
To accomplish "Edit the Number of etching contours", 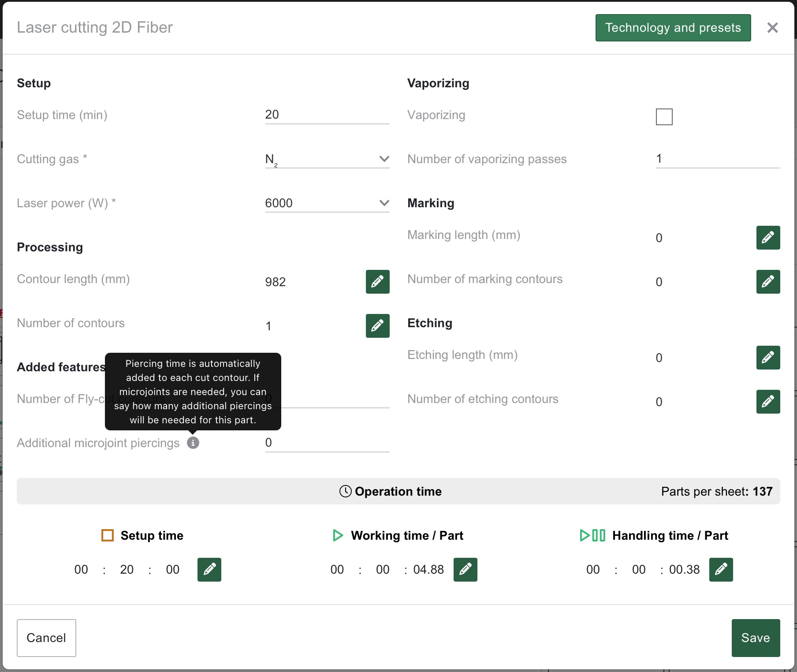I will (768, 402).
